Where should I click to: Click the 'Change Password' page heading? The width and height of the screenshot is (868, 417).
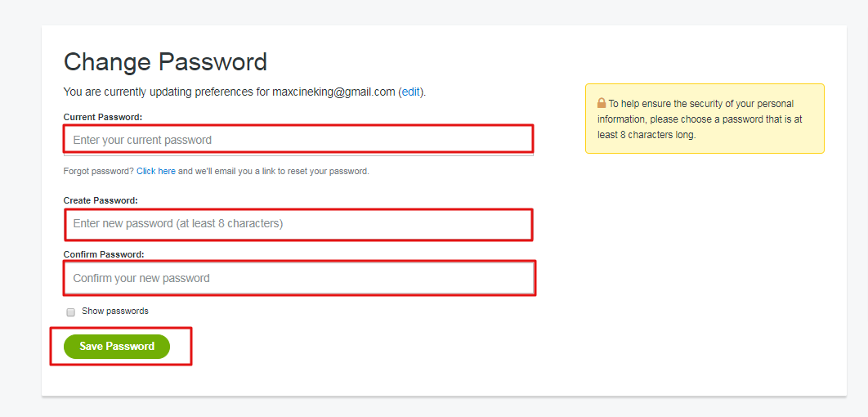click(x=165, y=62)
